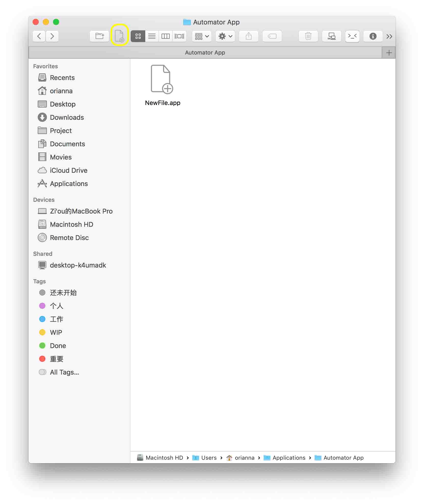Screen dimensions: 424x504
Task: Click the Share toolbar button
Action: (x=248, y=36)
